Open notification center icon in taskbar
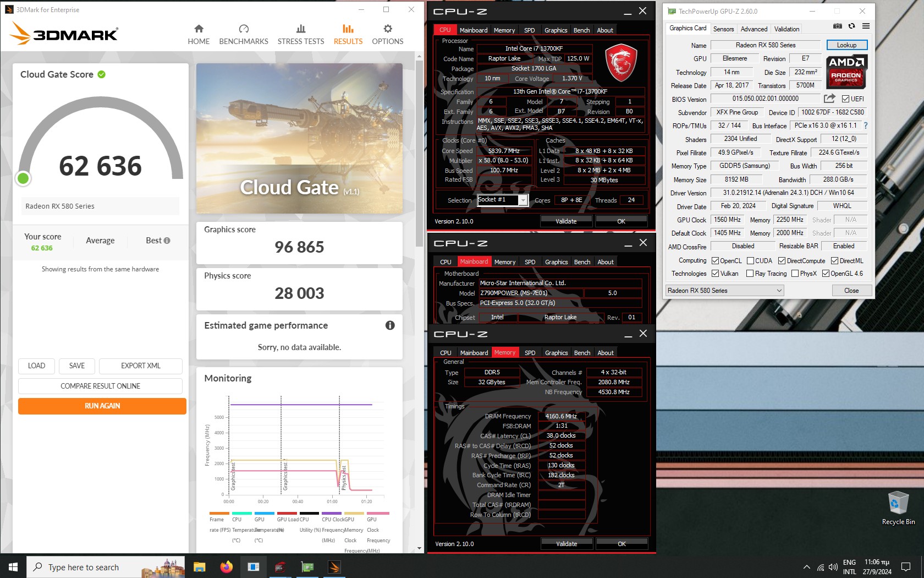Screen dimensions: 924x578 coord(905,567)
